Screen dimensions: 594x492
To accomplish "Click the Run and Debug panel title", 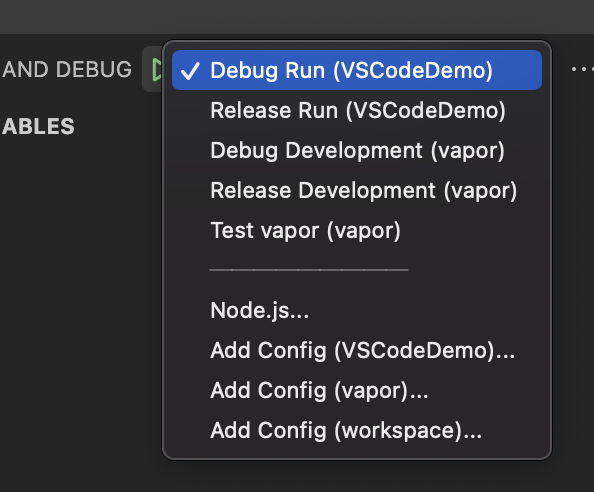I will 66,69.
